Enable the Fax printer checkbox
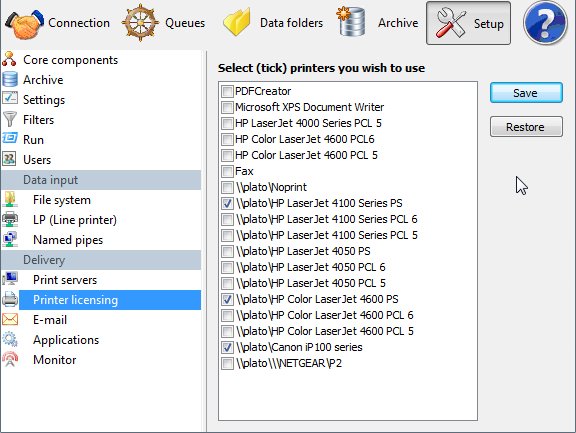Image resolution: width=576 pixels, height=433 pixels. tap(227, 171)
